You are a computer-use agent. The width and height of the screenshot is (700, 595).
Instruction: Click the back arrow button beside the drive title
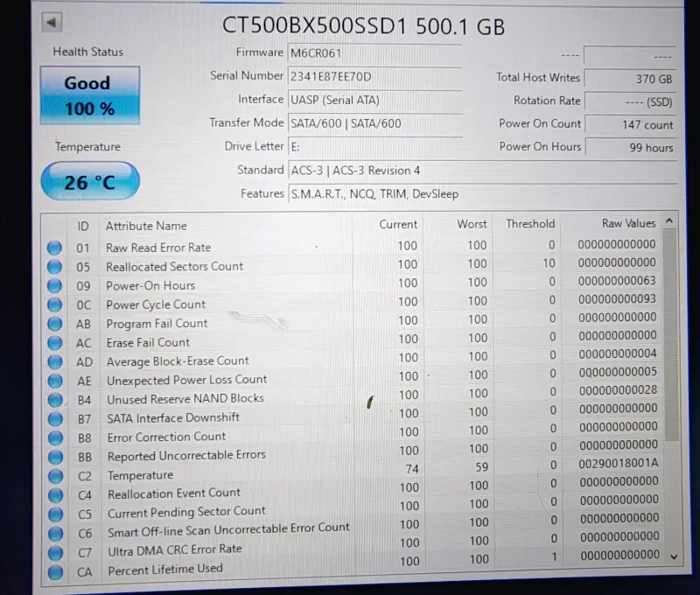pyautogui.click(x=52, y=23)
